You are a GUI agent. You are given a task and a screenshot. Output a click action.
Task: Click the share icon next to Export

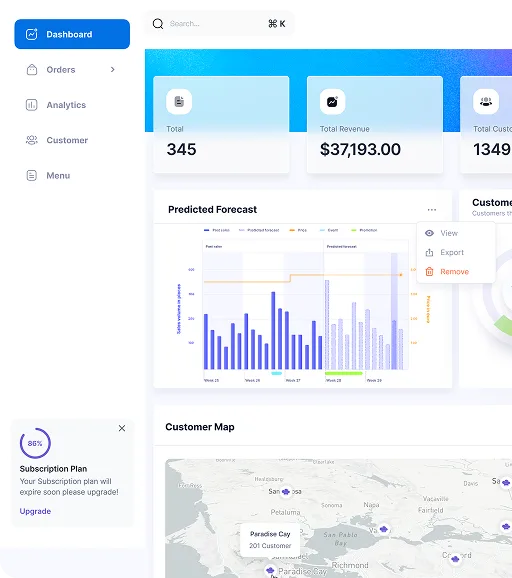[x=429, y=252]
